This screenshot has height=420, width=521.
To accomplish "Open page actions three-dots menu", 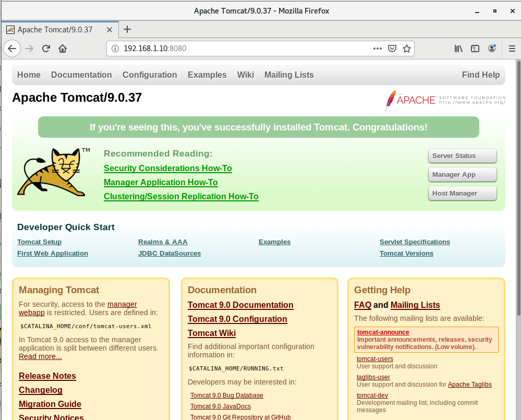I will tap(378, 49).
